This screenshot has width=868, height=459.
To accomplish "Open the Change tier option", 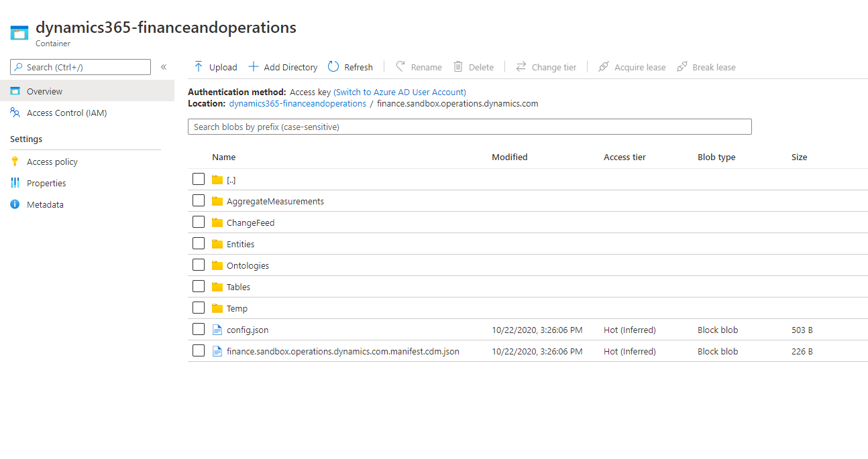I will coord(522,66).
